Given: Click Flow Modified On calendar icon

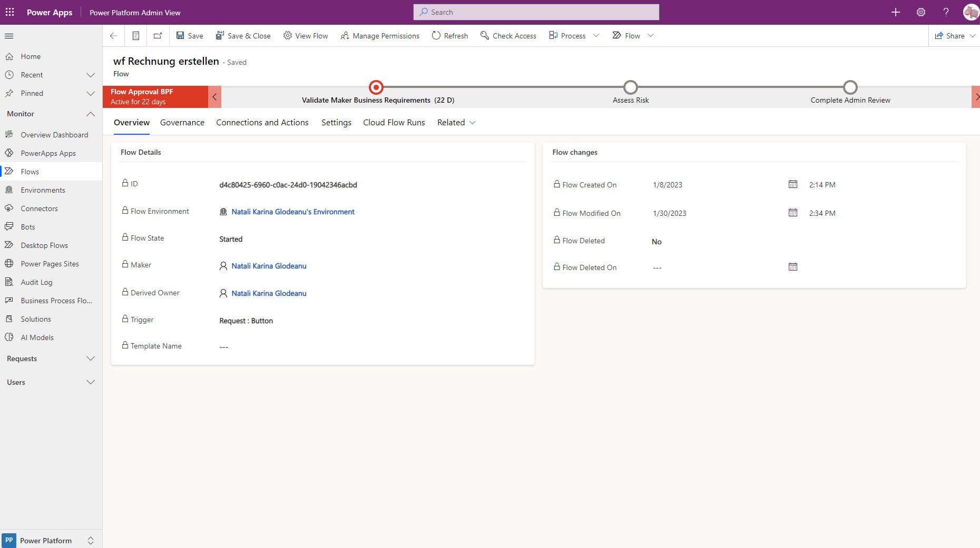Looking at the screenshot, I should click(x=792, y=212).
